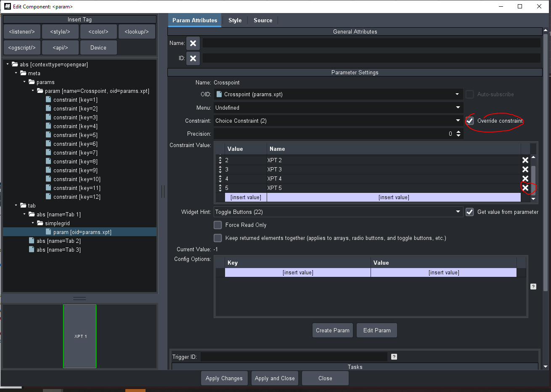Collapse the tab tree node

pos(16,205)
